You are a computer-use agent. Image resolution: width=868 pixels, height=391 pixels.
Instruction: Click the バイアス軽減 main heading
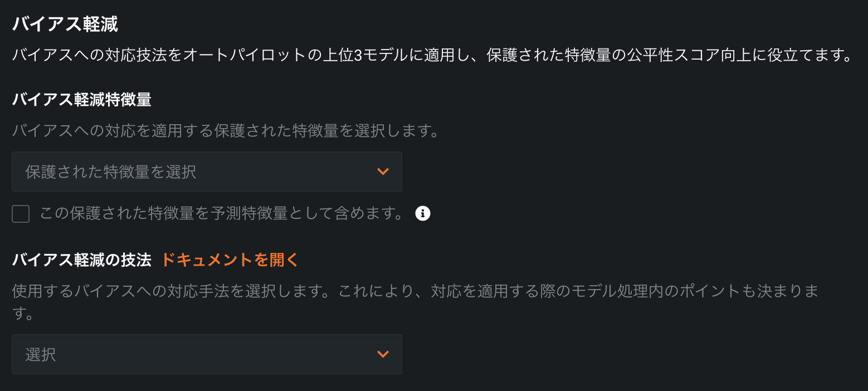(65, 25)
